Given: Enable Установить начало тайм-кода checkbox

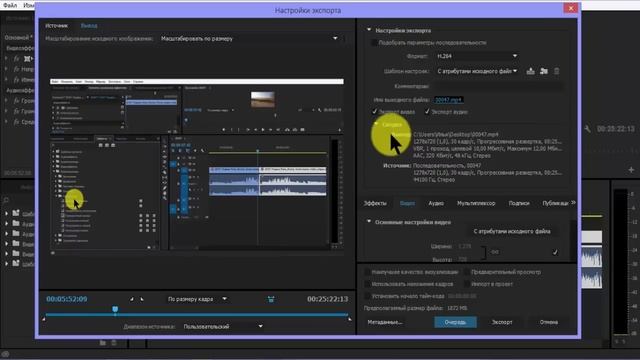Looking at the screenshot, I should tap(367, 296).
